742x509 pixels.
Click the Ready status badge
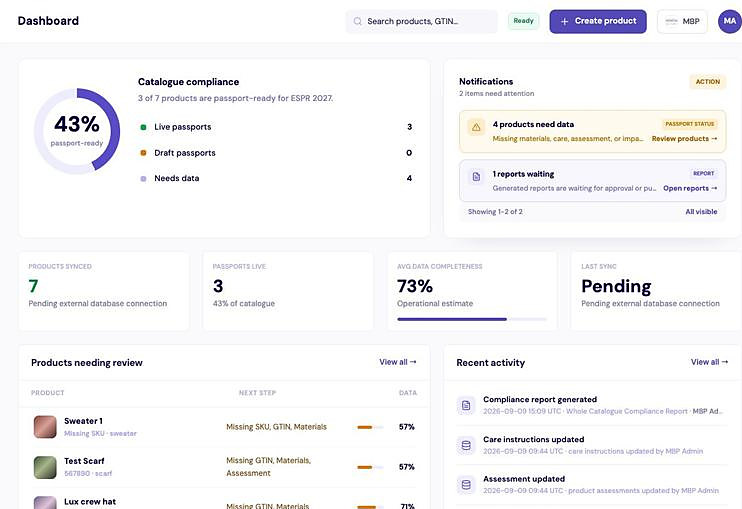click(x=523, y=21)
